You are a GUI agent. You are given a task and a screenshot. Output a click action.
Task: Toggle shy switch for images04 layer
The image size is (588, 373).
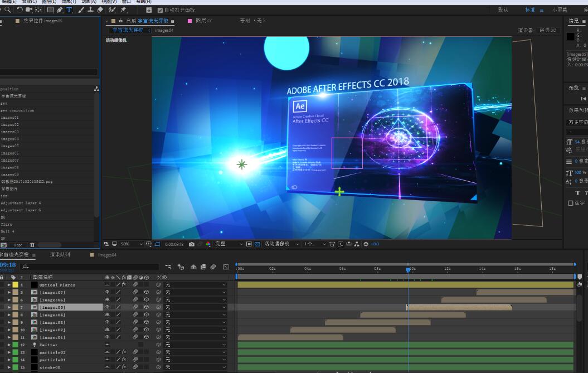107,315
